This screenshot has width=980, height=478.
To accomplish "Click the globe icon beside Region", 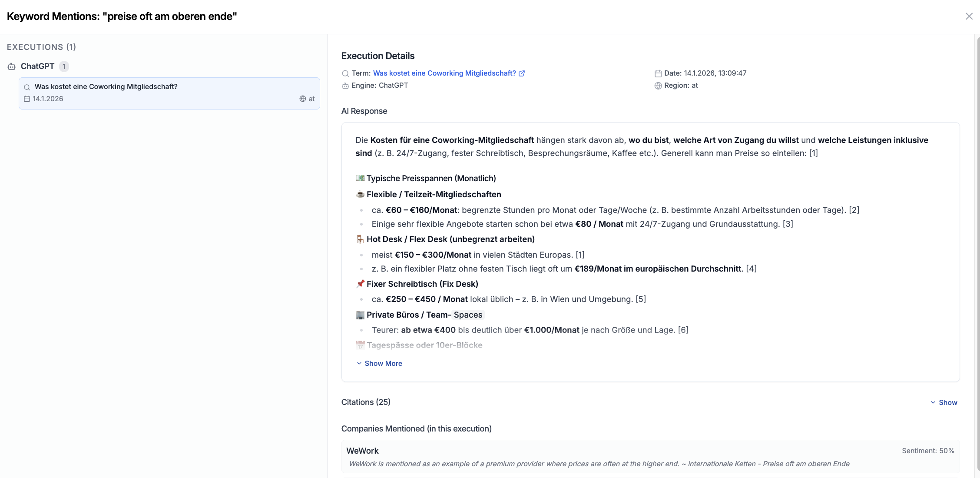I will click(658, 86).
